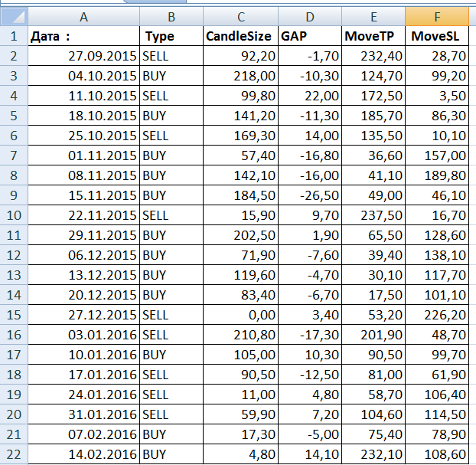Select row 22 header
Viewport: 476px width, 465px height.
14,454
